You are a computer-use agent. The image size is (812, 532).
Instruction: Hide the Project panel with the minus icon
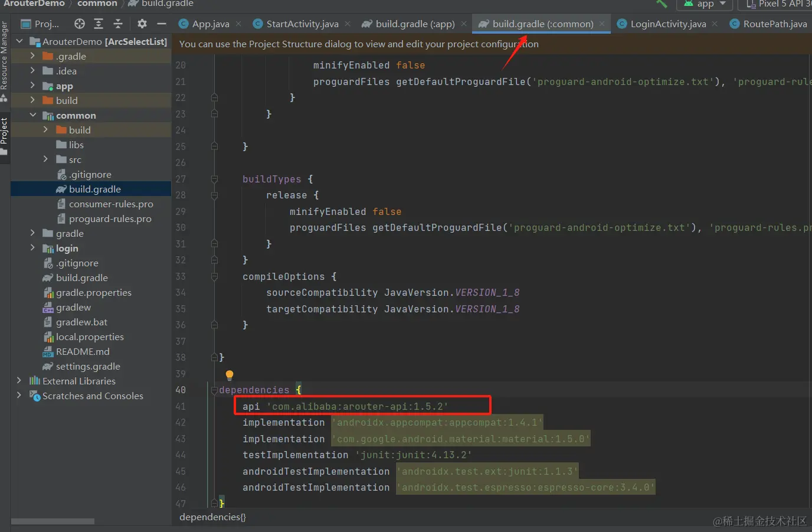(162, 24)
